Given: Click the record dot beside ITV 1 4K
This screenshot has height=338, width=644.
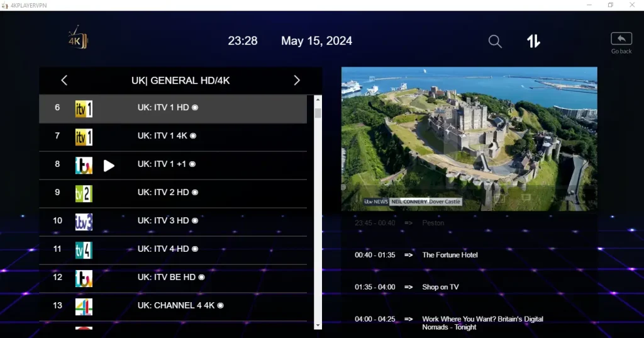Looking at the screenshot, I should [x=193, y=136].
